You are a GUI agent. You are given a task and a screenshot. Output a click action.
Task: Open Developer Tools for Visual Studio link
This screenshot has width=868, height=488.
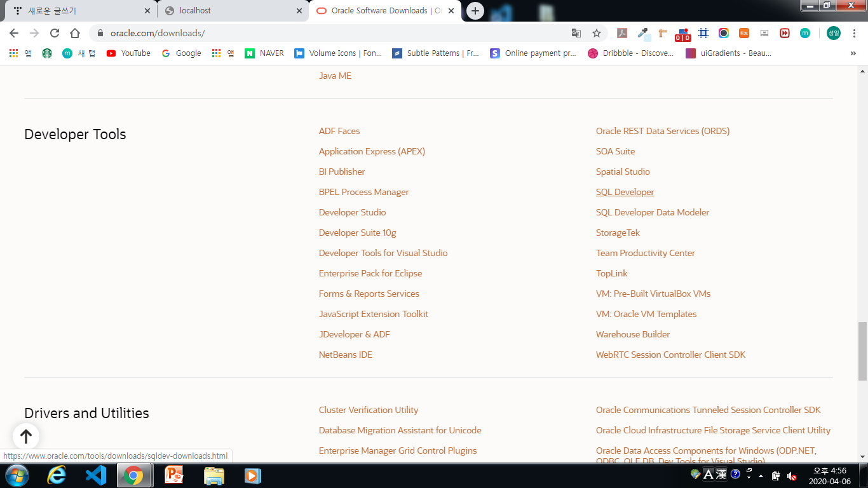383,253
